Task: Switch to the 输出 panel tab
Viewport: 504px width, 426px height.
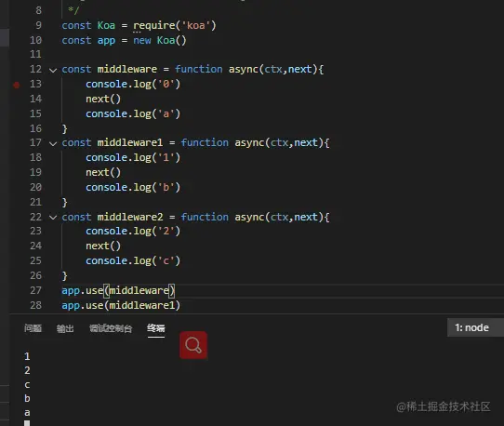Action: (x=65, y=328)
